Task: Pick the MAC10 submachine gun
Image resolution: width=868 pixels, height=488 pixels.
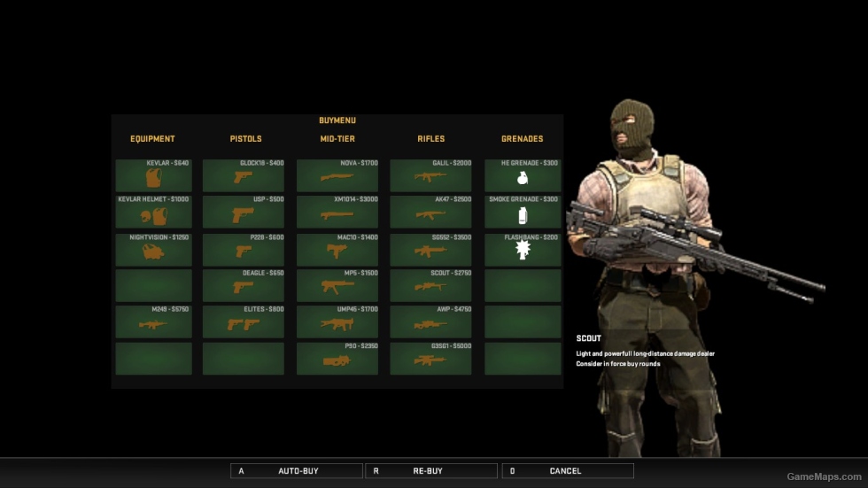Action: click(x=337, y=250)
